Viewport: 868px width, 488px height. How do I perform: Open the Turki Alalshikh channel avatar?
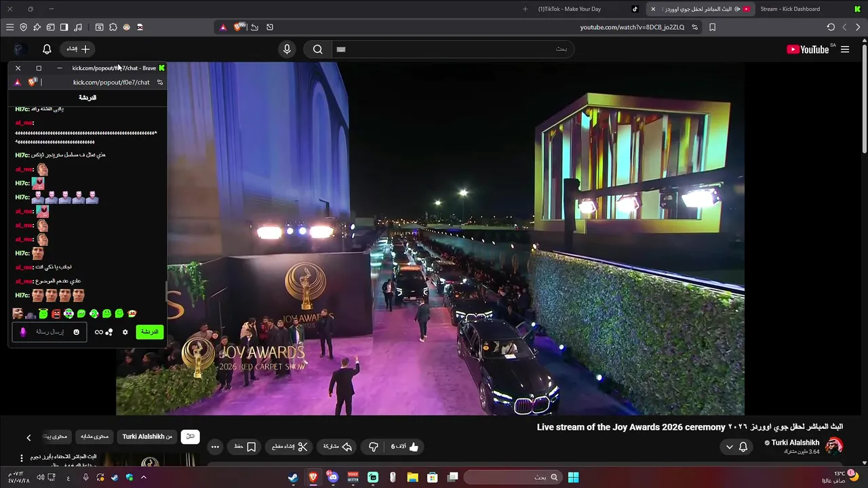pyautogui.click(x=834, y=446)
